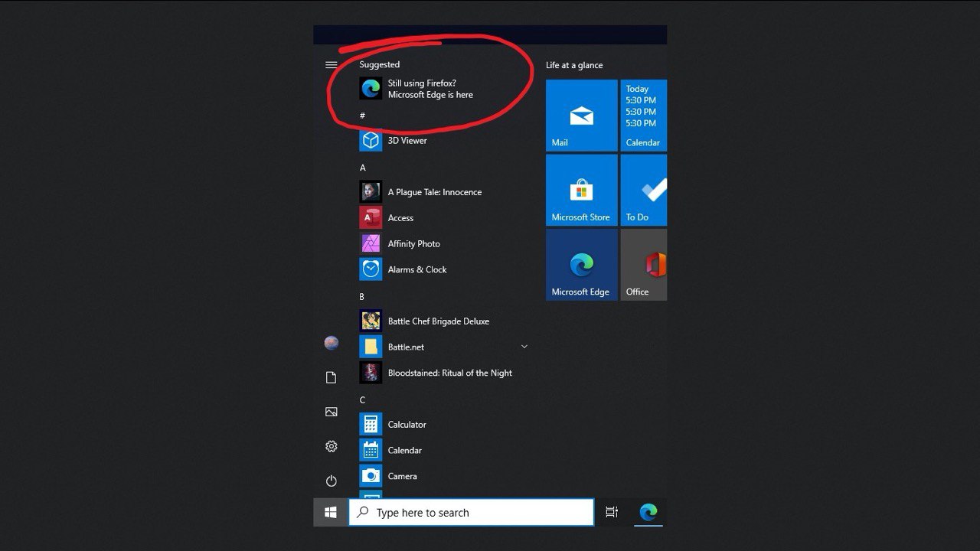The height and width of the screenshot is (551, 980).
Task: Click the 'B' letter group header
Action: 362,296
